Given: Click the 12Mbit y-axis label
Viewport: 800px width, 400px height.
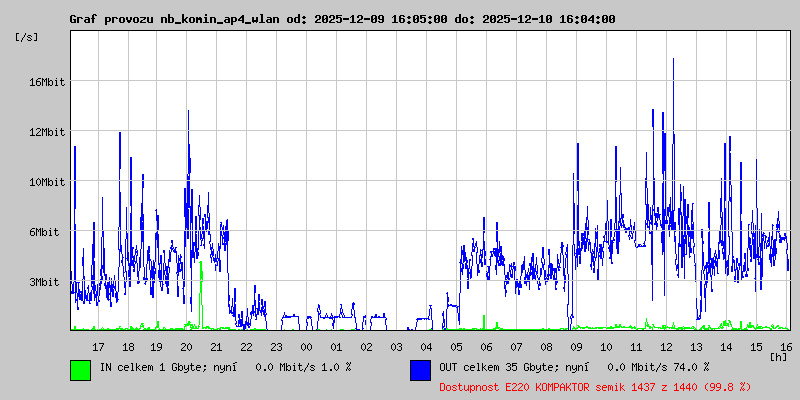Looking at the screenshot, I should (x=46, y=132).
